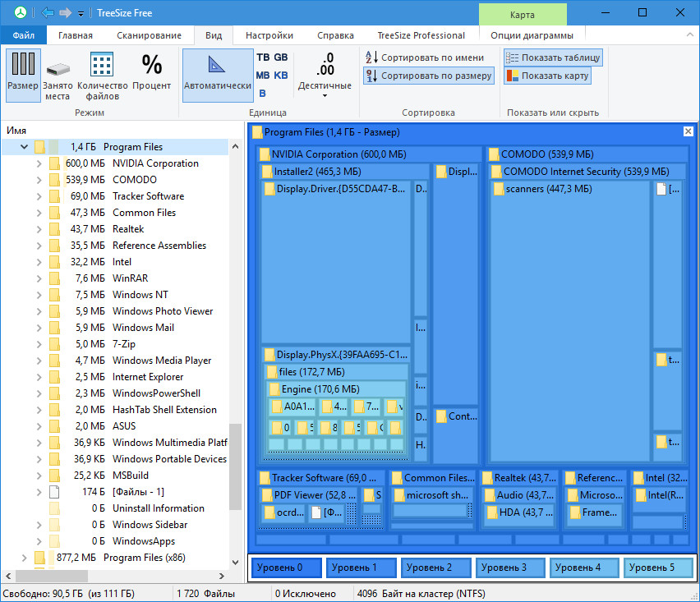The image size is (700, 602).
Task: Expand the NVIDIA Corporation folder
Action: pos(39,163)
